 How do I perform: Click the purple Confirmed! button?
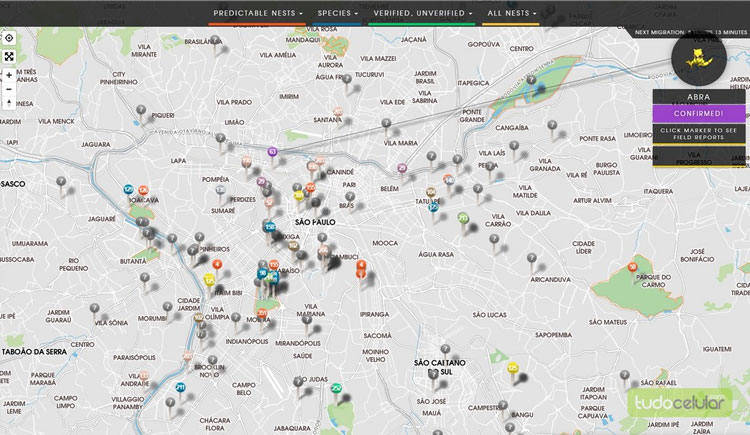(699, 113)
